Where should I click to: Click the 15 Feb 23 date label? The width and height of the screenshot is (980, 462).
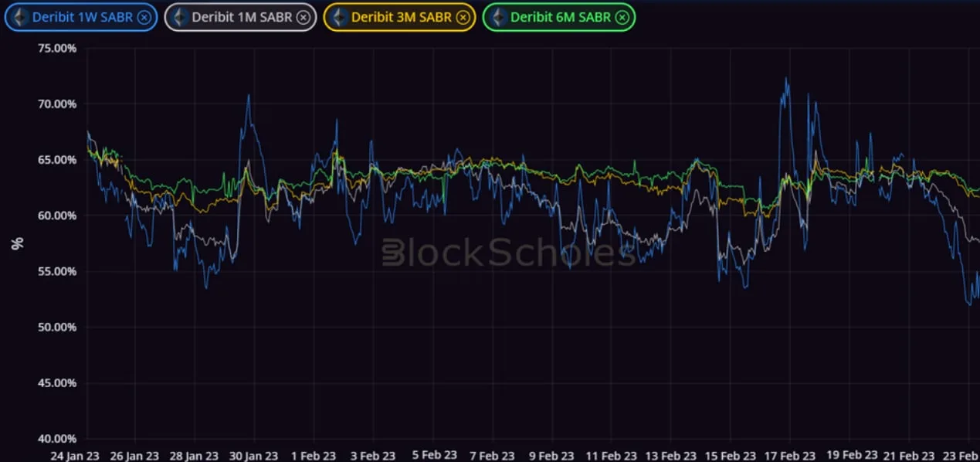(x=731, y=455)
